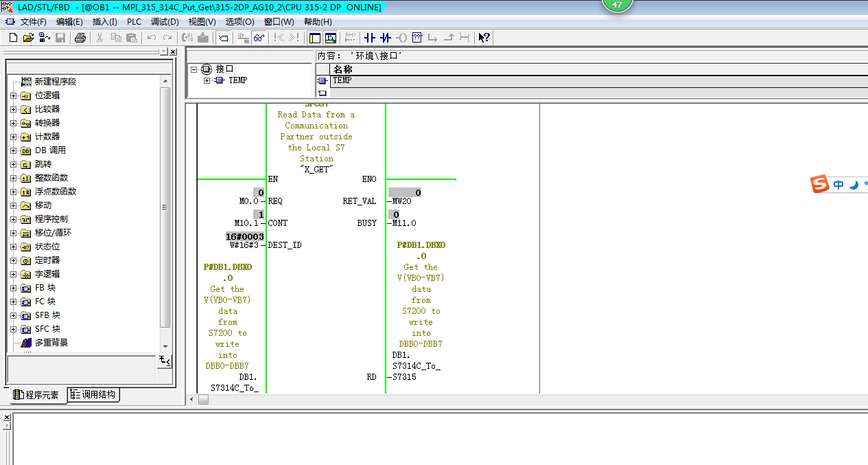Select the 程序控制 tree item

(x=51, y=219)
